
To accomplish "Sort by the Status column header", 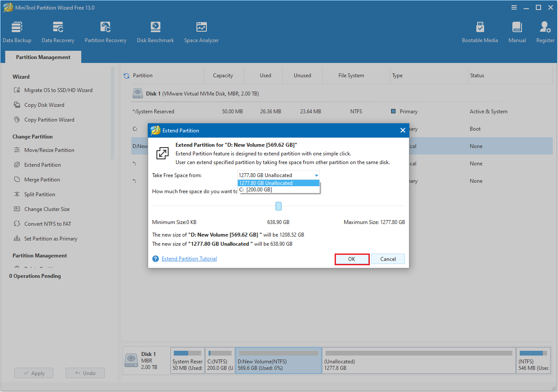I will (x=477, y=76).
